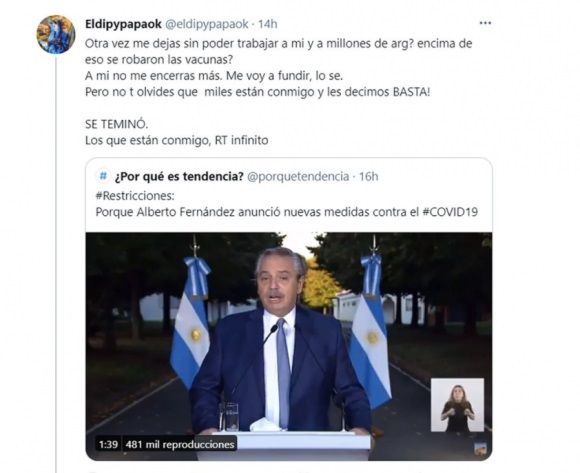Open the three-dot more options menu
This screenshot has width=580, height=473.
click(485, 23)
